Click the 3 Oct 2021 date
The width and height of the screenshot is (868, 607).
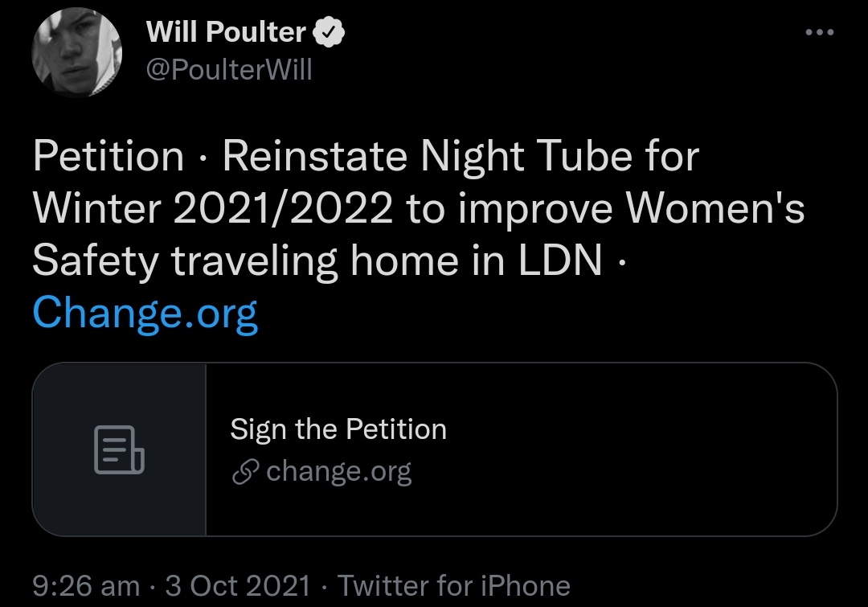tap(237, 585)
